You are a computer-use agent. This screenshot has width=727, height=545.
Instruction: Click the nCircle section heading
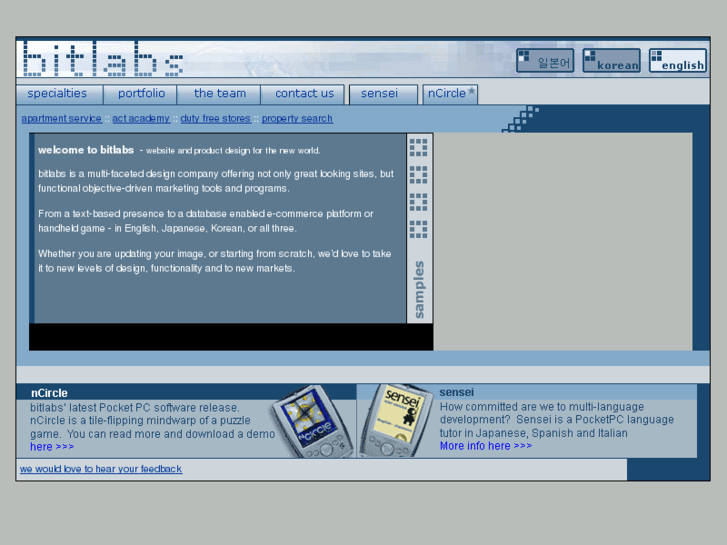click(49, 393)
